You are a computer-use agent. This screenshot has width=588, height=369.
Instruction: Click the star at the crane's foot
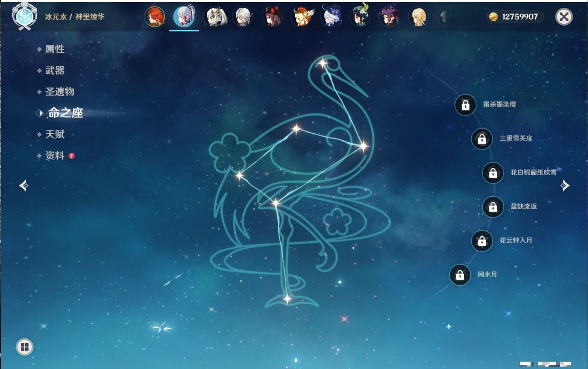(x=287, y=299)
